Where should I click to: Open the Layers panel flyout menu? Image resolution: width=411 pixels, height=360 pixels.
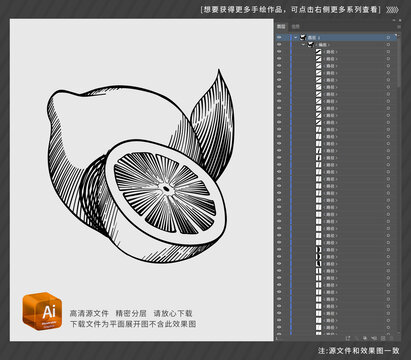399,27
